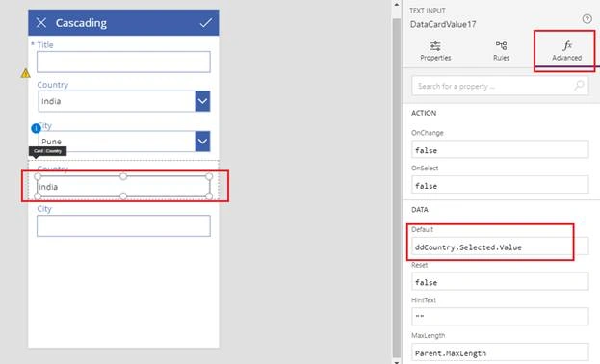Switch to the Properties tab
This screenshot has width=600, height=364.
435,51
